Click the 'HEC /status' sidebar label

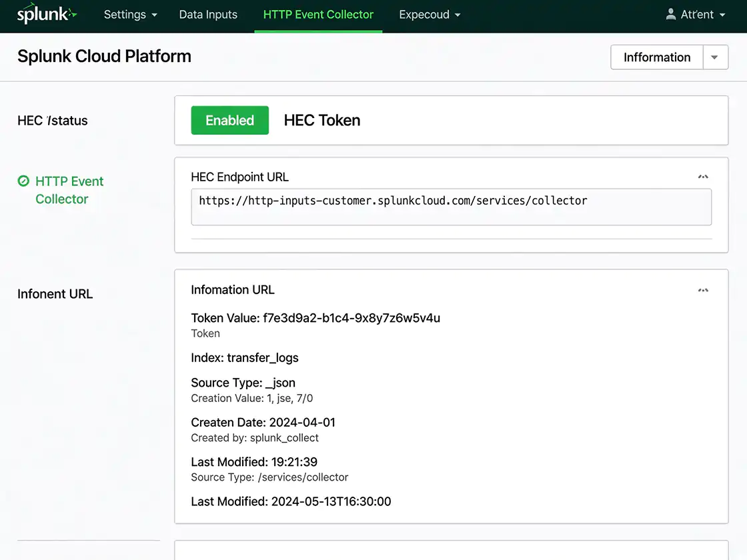pyautogui.click(x=53, y=121)
